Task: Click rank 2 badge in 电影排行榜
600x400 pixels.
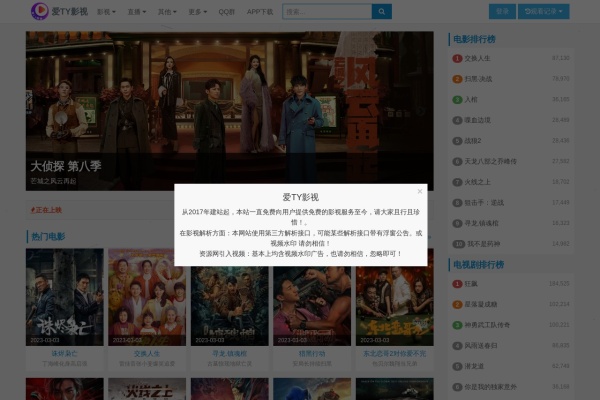Action: [457, 78]
